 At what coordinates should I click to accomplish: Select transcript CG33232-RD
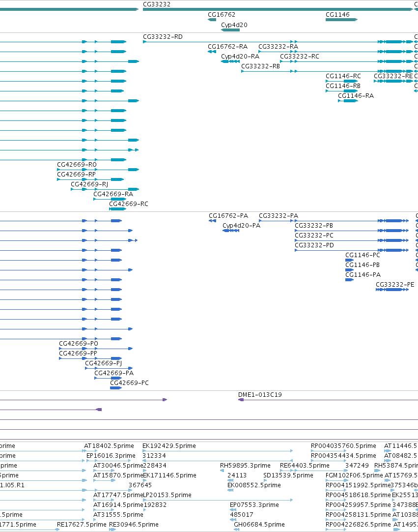(x=163, y=37)
